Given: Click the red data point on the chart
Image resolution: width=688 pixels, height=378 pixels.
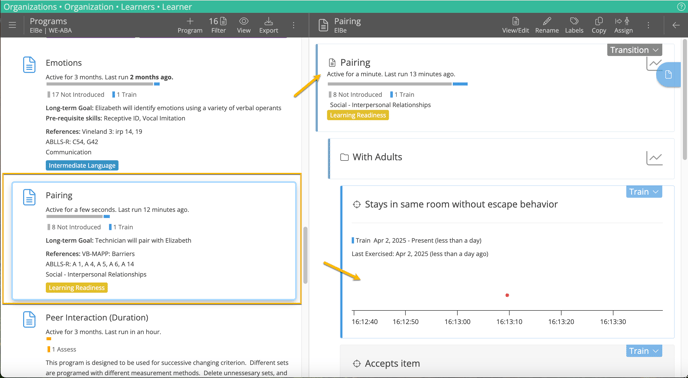Looking at the screenshot, I should pyautogui.click(x=507, y=295).
